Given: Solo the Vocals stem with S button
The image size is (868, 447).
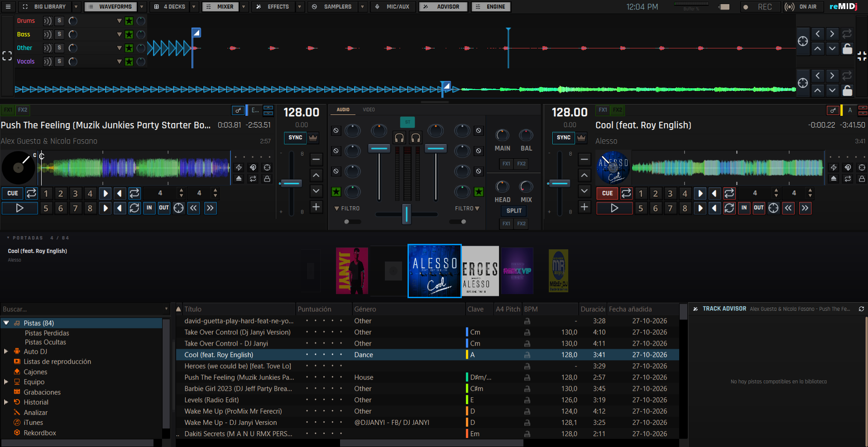Looking at the screenshot, I should (x=59, y=62).
